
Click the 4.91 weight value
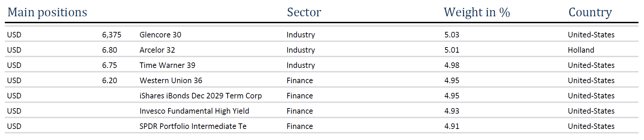[x=452, y=126]
